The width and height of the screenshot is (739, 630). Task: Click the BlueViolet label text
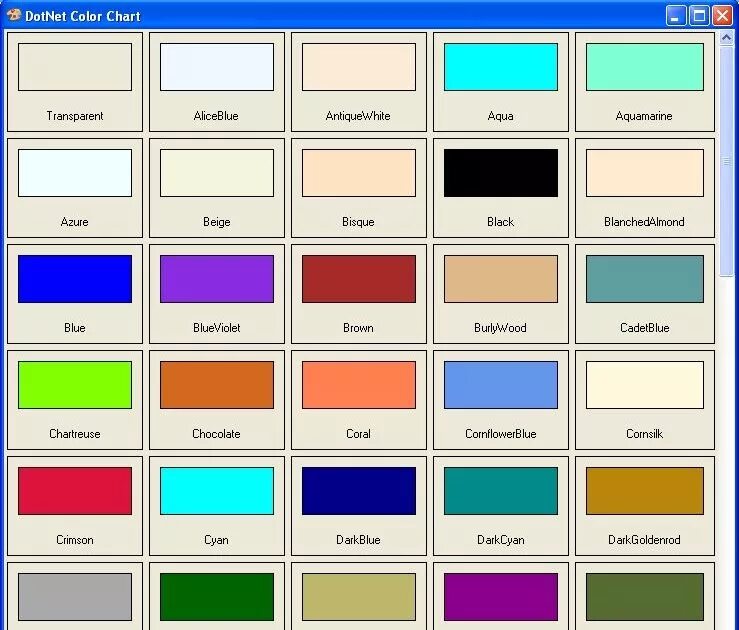pyautogui.click(x=217, y=328)
